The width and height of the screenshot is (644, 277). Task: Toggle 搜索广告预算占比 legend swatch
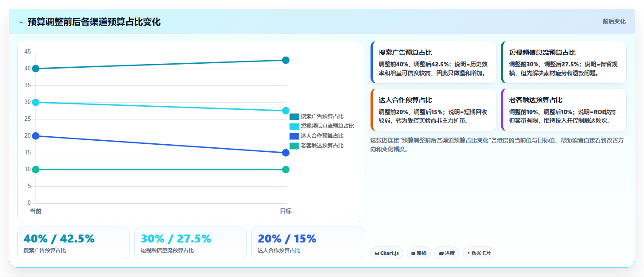tap(294, 116)
